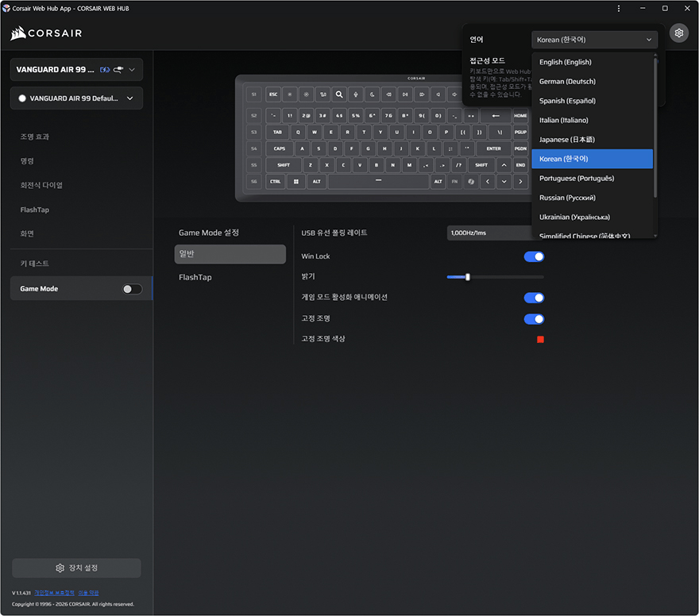Click the backspace arrow key
The image size is (699, 616).
pos(496,116)
